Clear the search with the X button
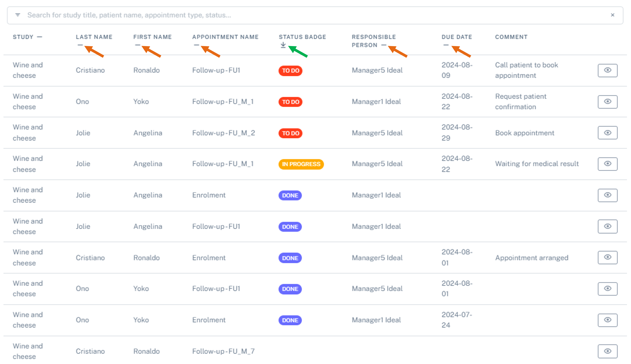This screenshot has height=364, width=631. pos(612,15)
